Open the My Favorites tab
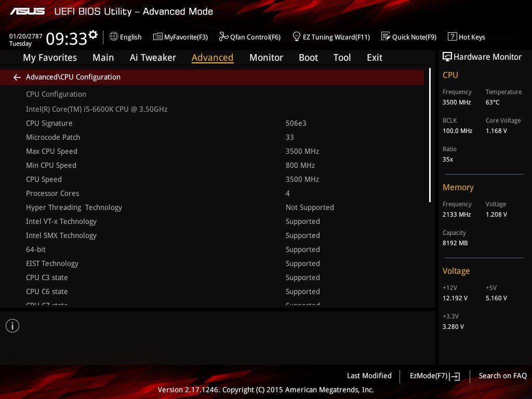The image size is (532, 399). [x=50, y=58]
